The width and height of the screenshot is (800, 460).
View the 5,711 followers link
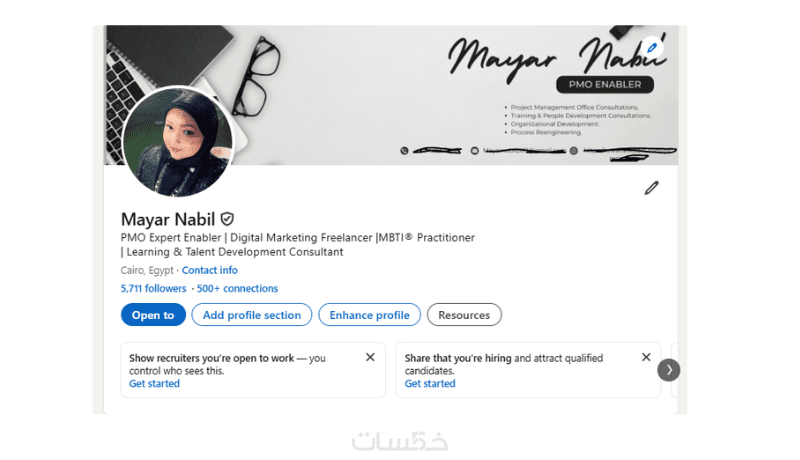[x=154, y=288]
